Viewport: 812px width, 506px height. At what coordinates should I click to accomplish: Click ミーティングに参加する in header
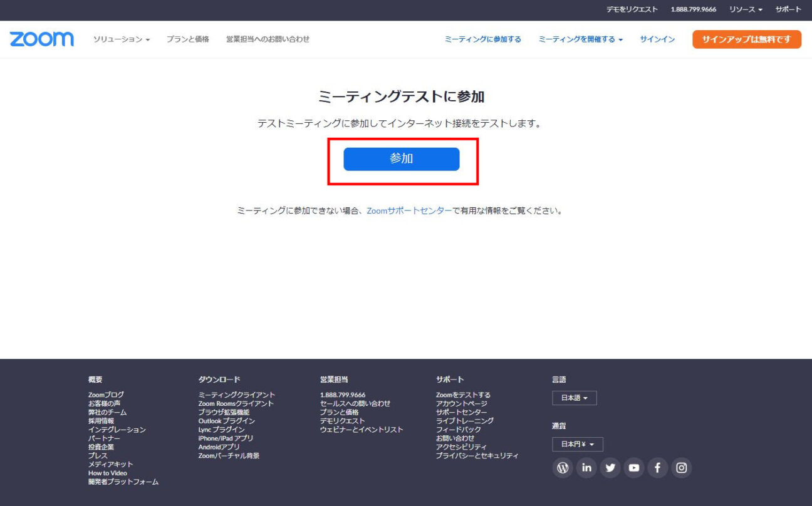[482, 39]
